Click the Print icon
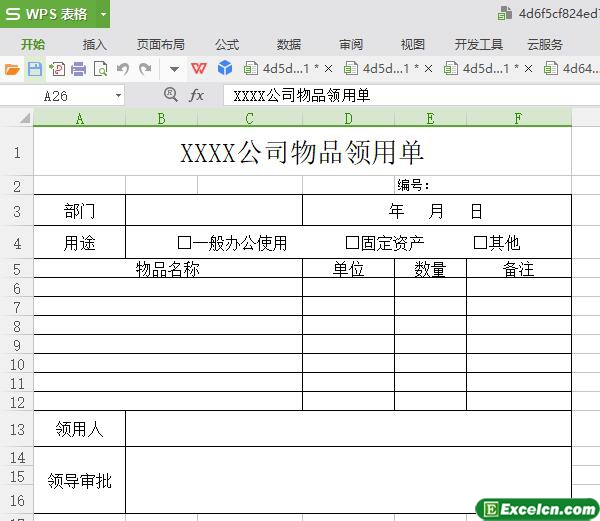 tap(79, 69)
